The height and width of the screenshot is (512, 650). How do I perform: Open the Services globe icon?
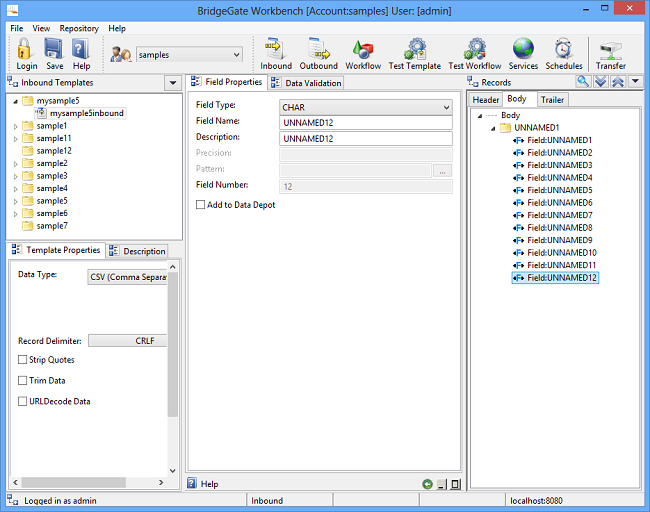pyautogui.click(x=523, y=49)
